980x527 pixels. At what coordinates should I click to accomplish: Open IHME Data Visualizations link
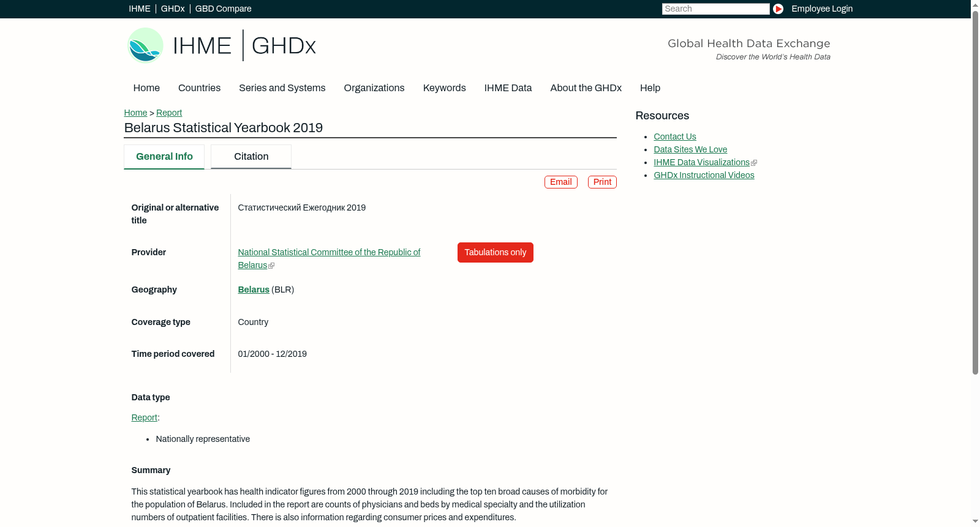point(701,163)
